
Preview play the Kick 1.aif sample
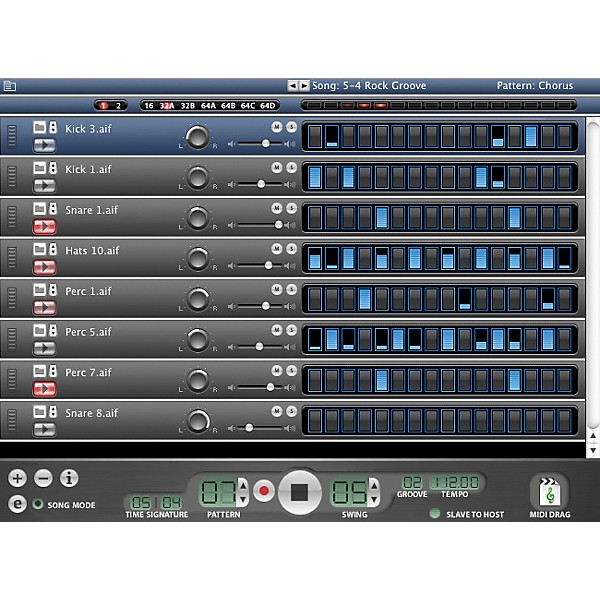pyautogui.click(x=44, y=186)
